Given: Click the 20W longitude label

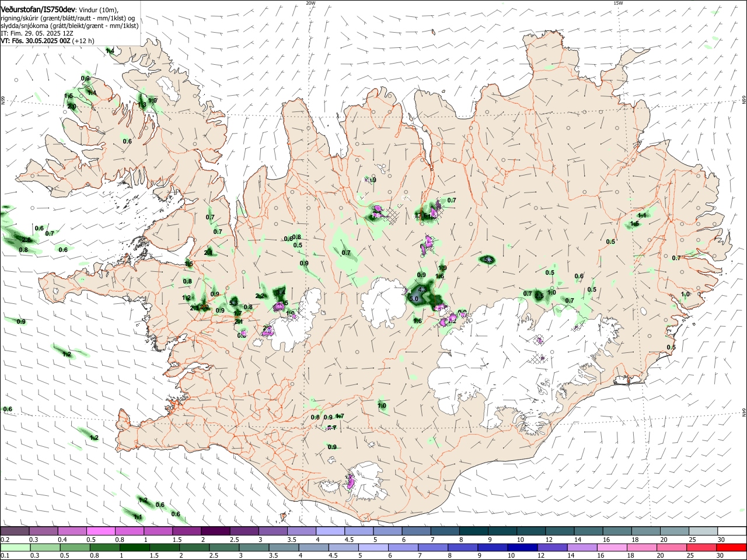Looking at the screenshot, I should (x=310, y=3).
